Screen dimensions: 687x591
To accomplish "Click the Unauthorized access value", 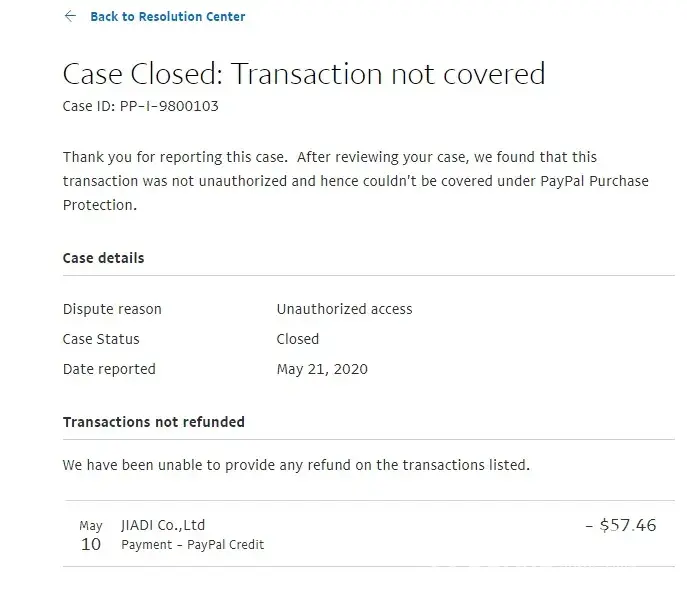I will (x=344, y=309).
